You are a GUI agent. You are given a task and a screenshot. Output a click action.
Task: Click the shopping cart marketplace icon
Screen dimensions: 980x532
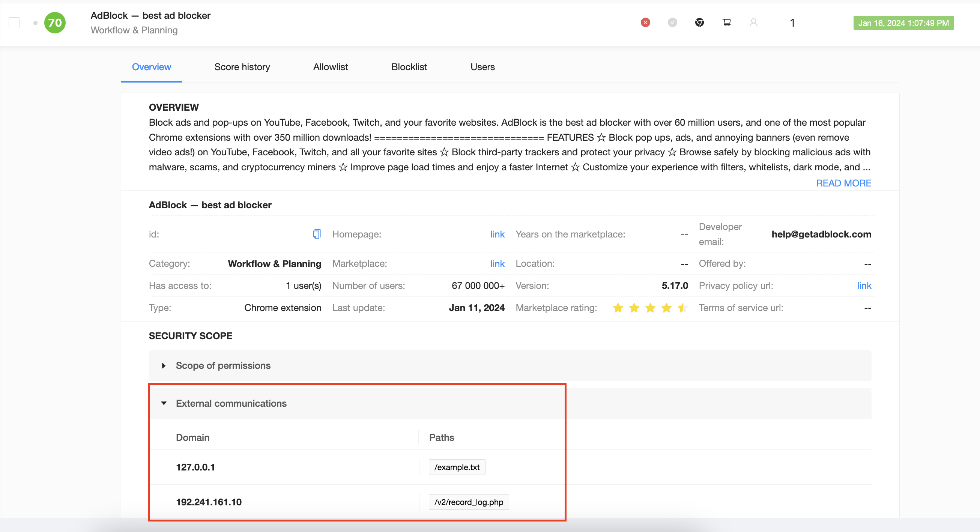(726, 23)
